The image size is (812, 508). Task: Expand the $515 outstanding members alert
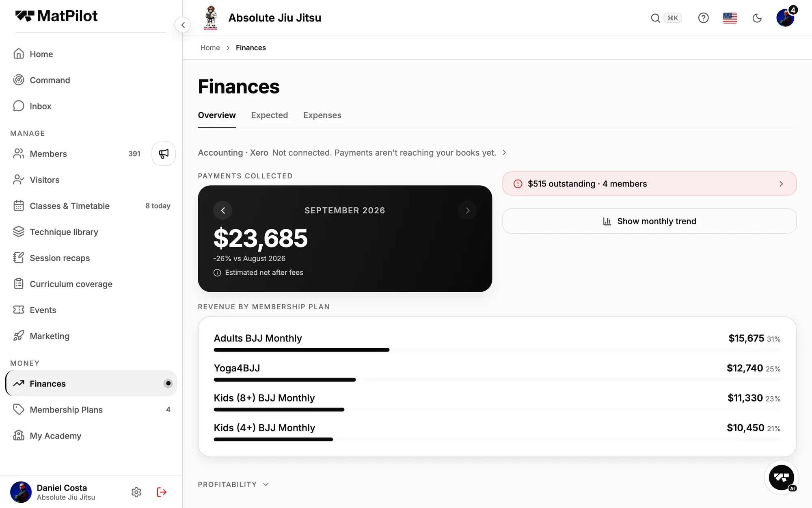[649, 184]
